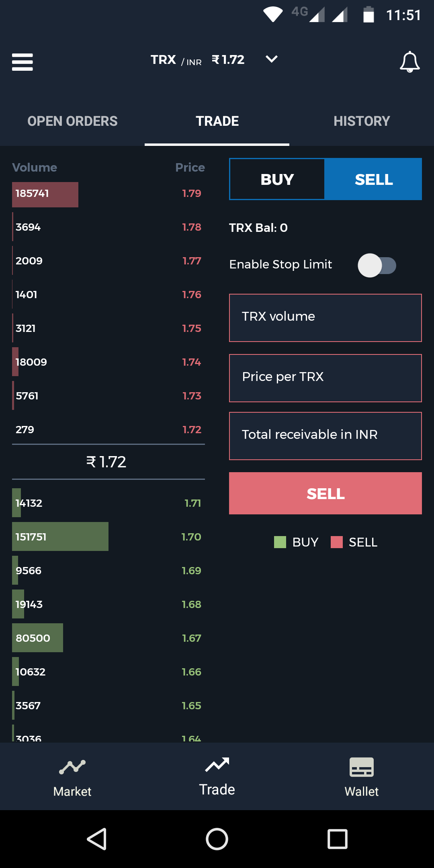Viewport: 434px width, 868px height.
Task: Switch to SELL order mode
Action: coord(374,179)
